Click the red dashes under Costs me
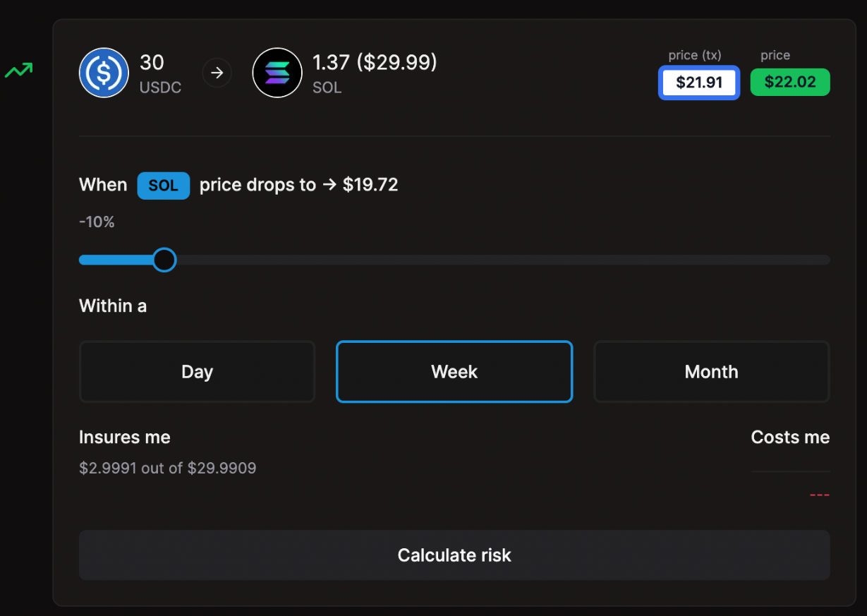Viewport: 867px width, 616px height. [819, 495]
